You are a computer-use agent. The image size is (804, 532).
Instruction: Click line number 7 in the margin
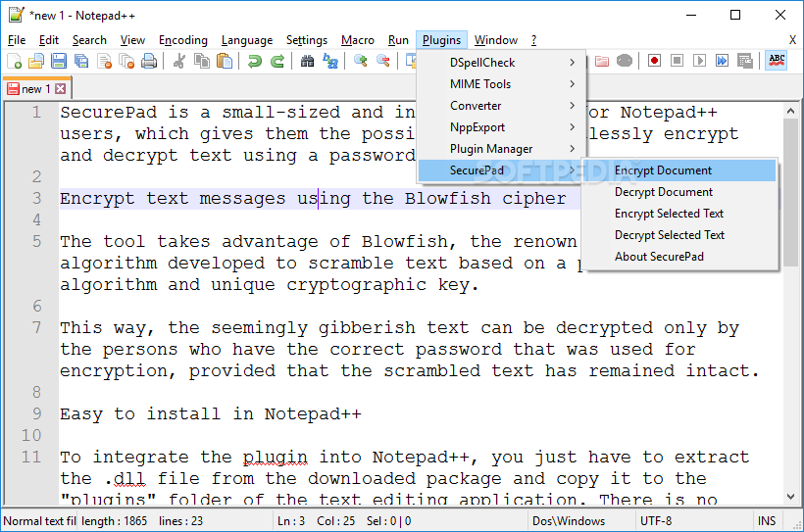[x=37, y=327]
